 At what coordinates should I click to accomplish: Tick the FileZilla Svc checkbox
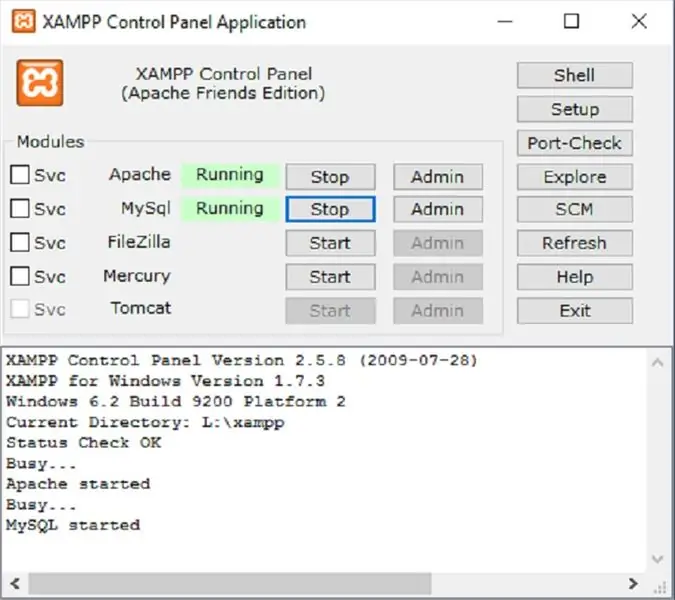20,242
